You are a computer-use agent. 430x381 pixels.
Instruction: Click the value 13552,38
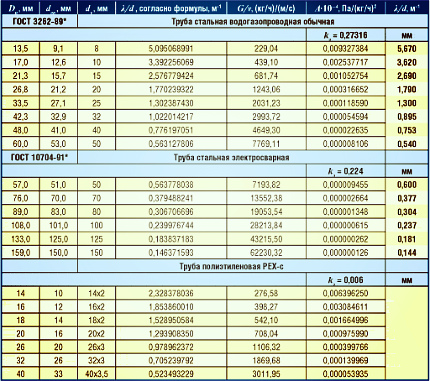coord(266,198)
